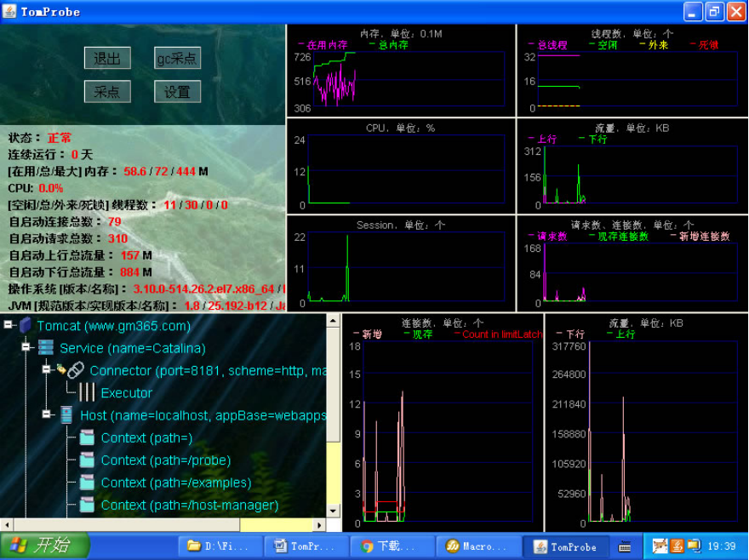
Task: Collapse the Service Catalina node
Action: pyautogui.click(x=26, y=347)
